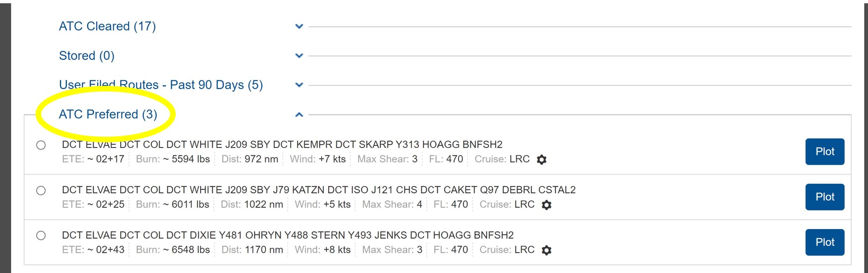
Task: Select the KATZN ISO J121 route radio
Action: (x=41, y=190)
